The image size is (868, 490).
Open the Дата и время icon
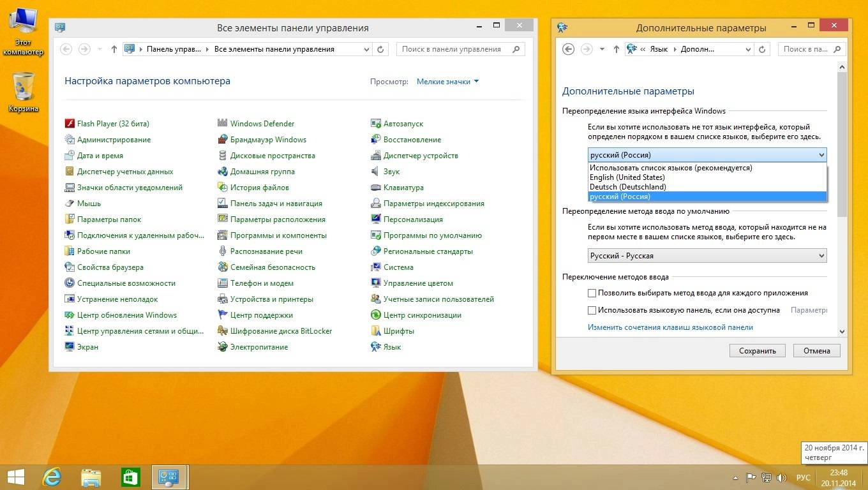coord(70,156)
